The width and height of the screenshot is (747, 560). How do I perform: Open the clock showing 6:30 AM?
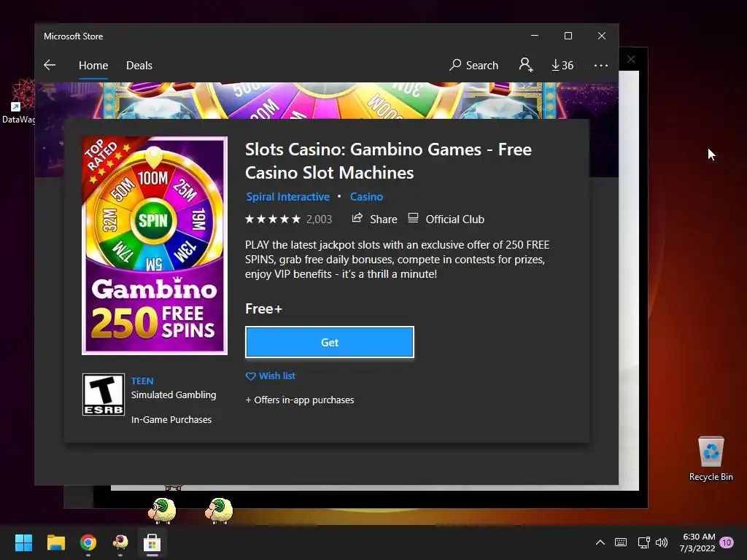(x=698, y=542)
